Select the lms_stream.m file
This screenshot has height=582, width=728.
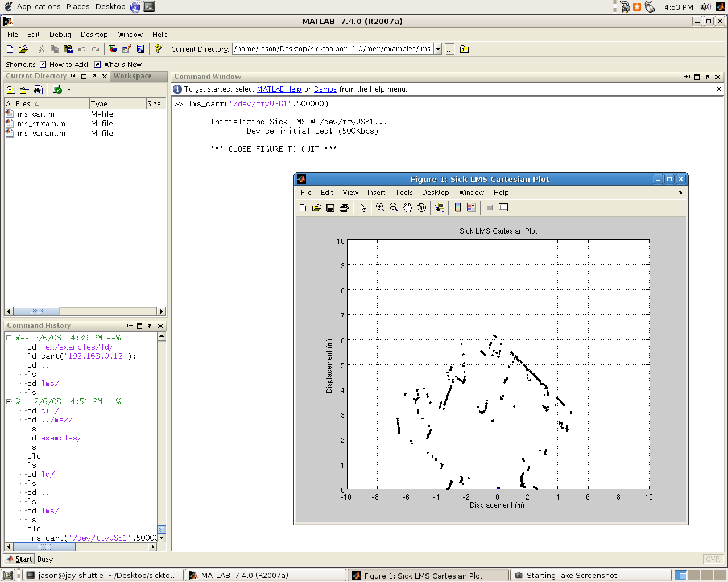click(40, 123)
